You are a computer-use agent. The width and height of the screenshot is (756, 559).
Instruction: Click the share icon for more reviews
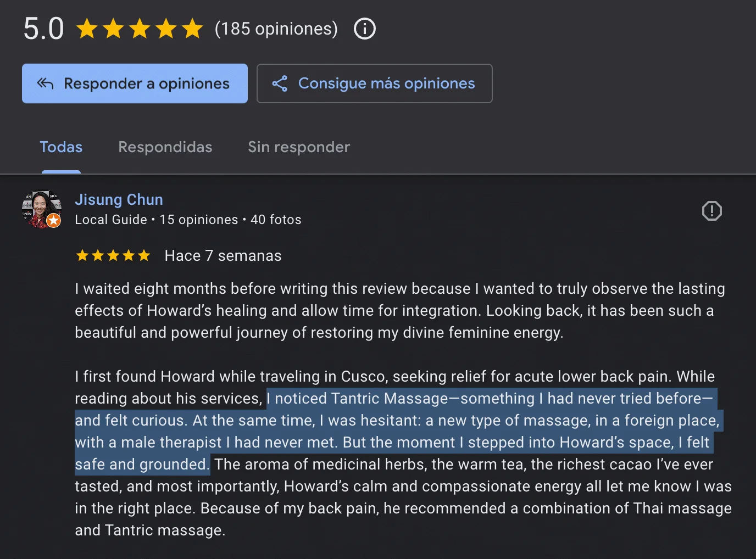coord(280,83)
